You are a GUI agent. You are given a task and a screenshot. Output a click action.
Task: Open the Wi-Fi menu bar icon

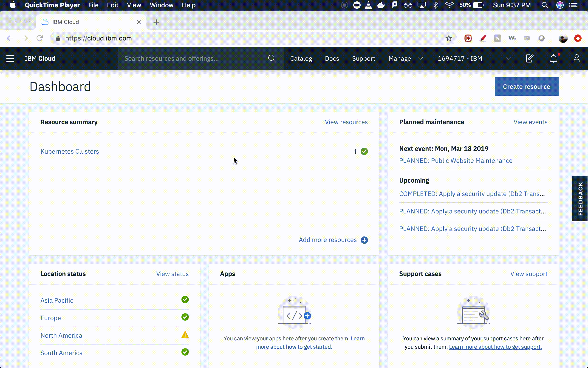pos(449,5)
